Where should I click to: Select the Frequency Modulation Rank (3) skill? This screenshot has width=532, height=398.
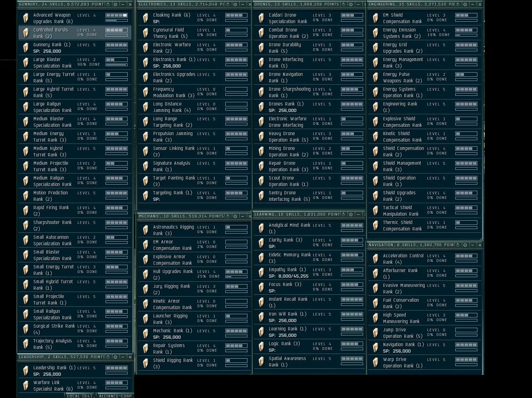[x=174, y=92]
